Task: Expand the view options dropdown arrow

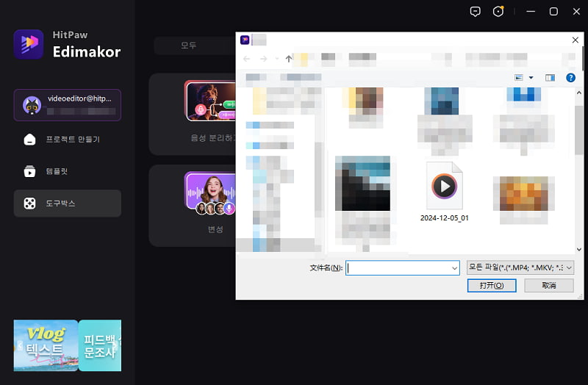Action: pos(531,77)
